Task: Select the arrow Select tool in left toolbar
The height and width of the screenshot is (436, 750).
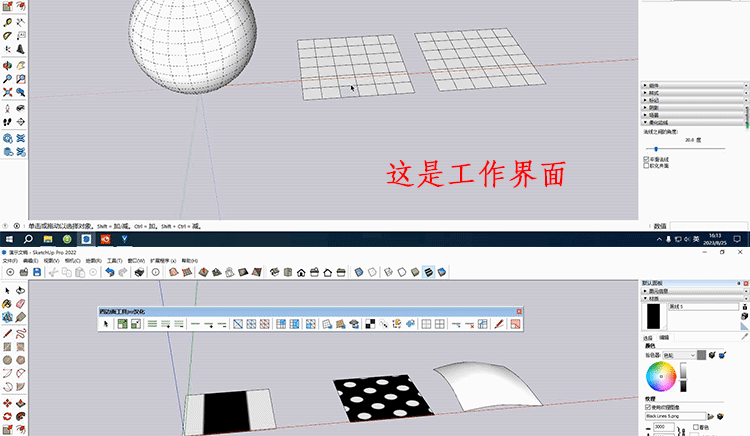Action: pos(7,291)
